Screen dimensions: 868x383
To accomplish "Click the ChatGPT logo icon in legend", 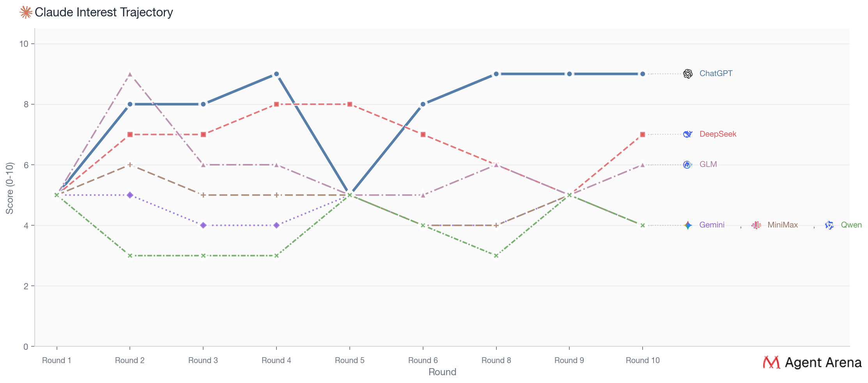I will (688, 74).
